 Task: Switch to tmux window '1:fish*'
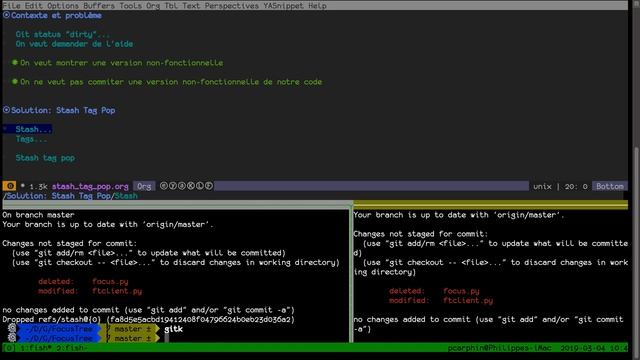[x=36, y=348]
